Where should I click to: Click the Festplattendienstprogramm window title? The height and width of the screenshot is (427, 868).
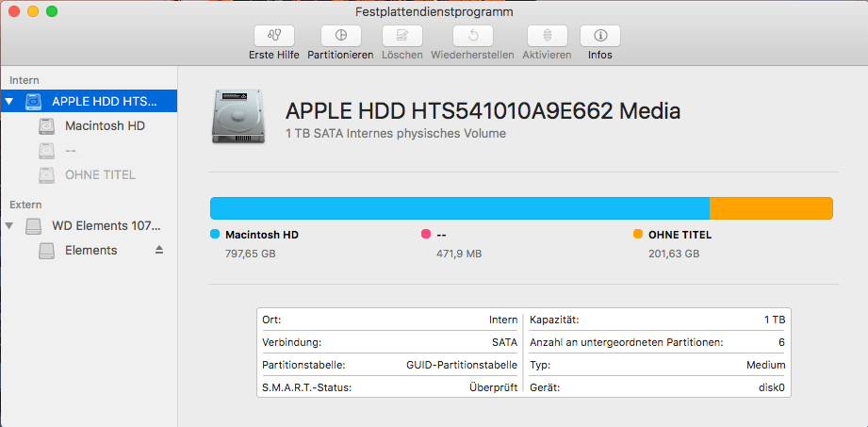[x=434, y=11]
